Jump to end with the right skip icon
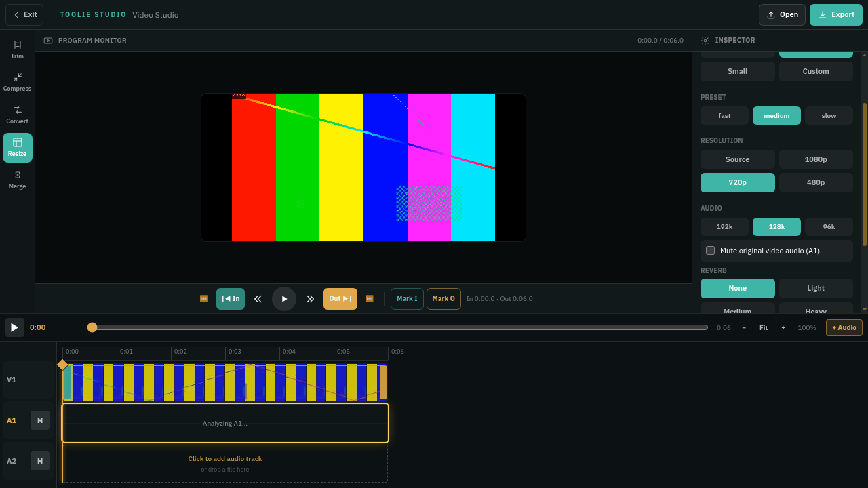This screenshot has height=488, width=868. [x=370, y=299]
